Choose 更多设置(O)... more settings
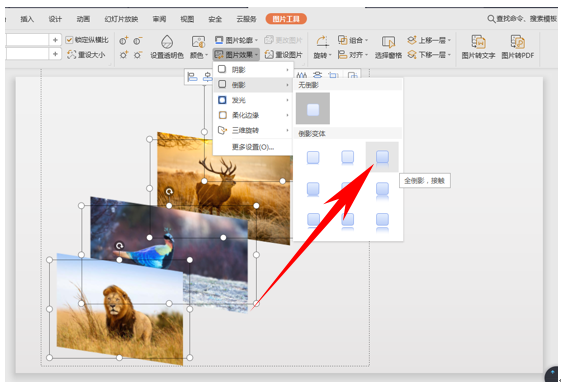Image resolution: width=561 pixels, height=384 pixels. pyautogui.click(x=253, y=147)
